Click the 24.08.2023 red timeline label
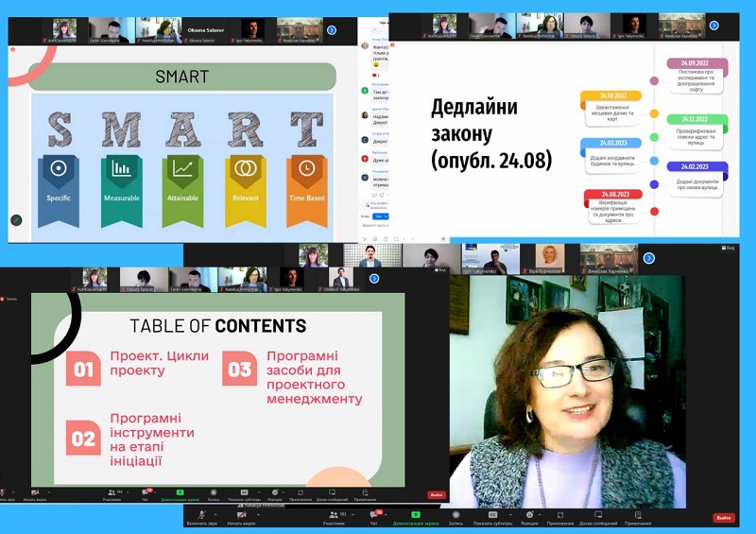Viewport: 756px width, 534px height. pyautogui.click(x=615, y=194)
